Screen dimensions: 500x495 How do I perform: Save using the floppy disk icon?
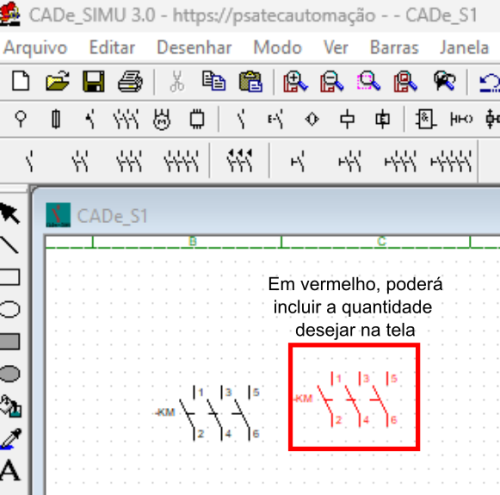pyautogui.click(x=94, y=81)
